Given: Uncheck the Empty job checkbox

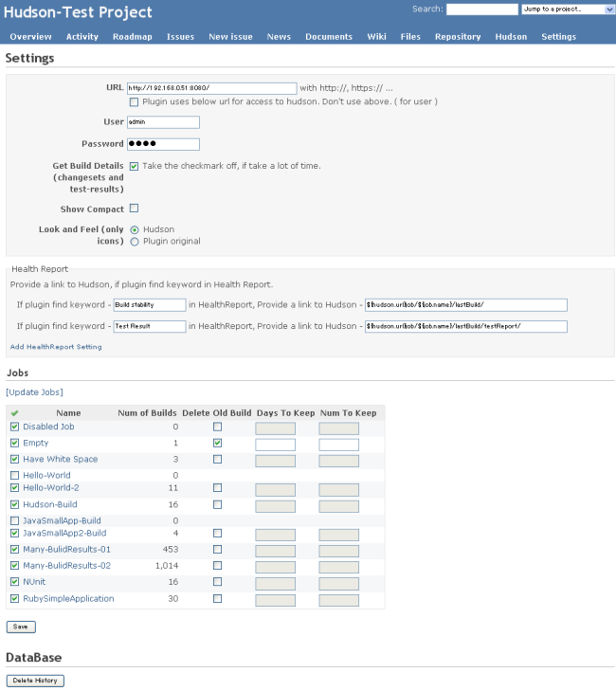Looking at the screenshot, I should 14,443.
